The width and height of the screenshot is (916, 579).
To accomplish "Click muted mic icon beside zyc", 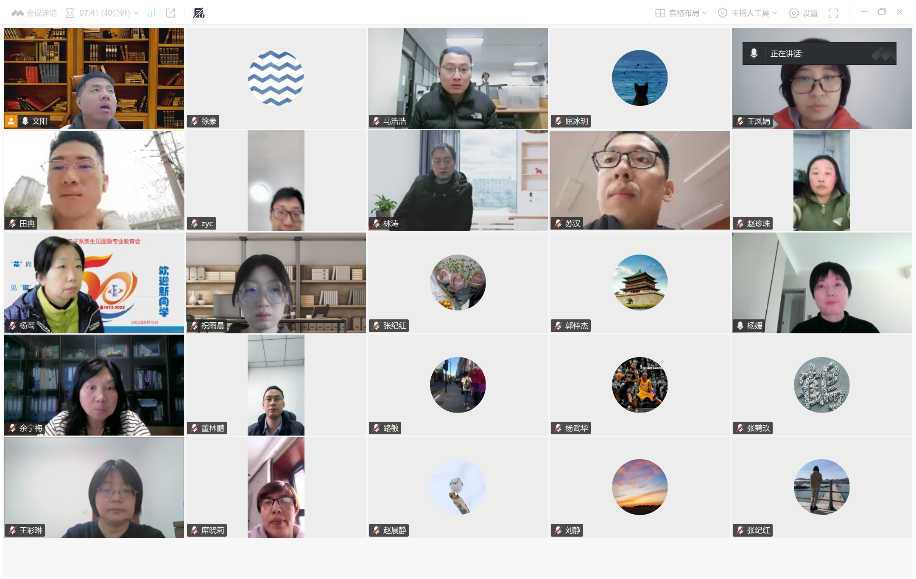I will (x=194, y=224).
